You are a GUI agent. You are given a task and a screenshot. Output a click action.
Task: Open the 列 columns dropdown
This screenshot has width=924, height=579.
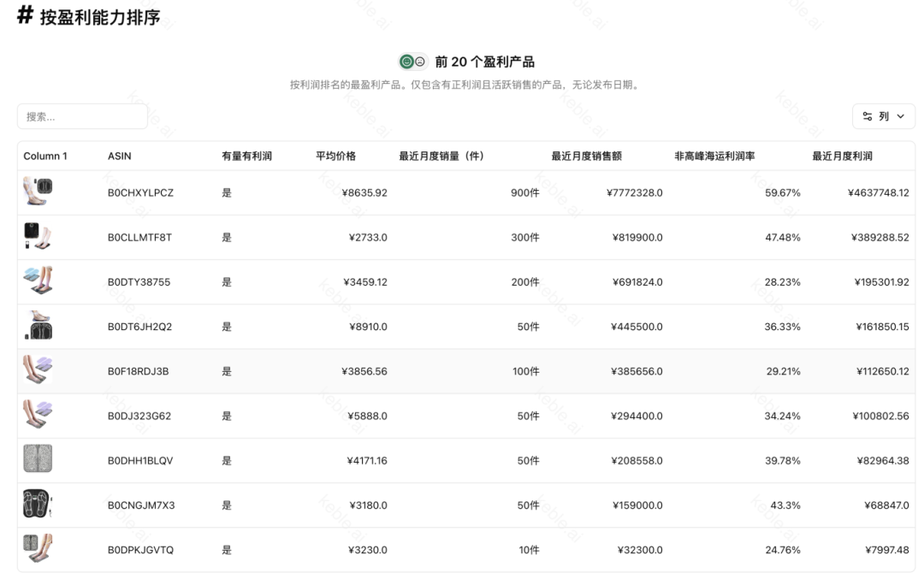883,116
